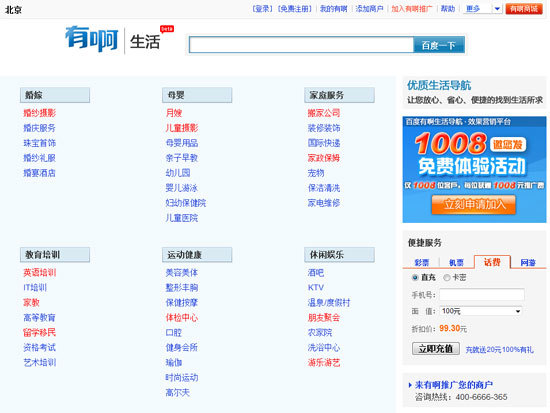Click the 充就送20元100%有礼 link
This screenshot has width=550, height=413.
[x=499, y=349]
